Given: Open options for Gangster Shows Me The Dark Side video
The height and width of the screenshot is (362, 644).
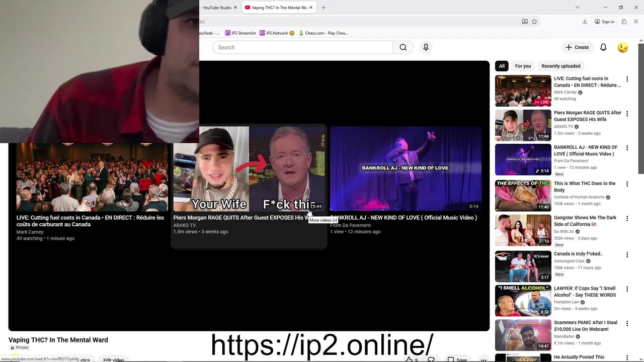Looking at the screenshot, I should 627,219.
